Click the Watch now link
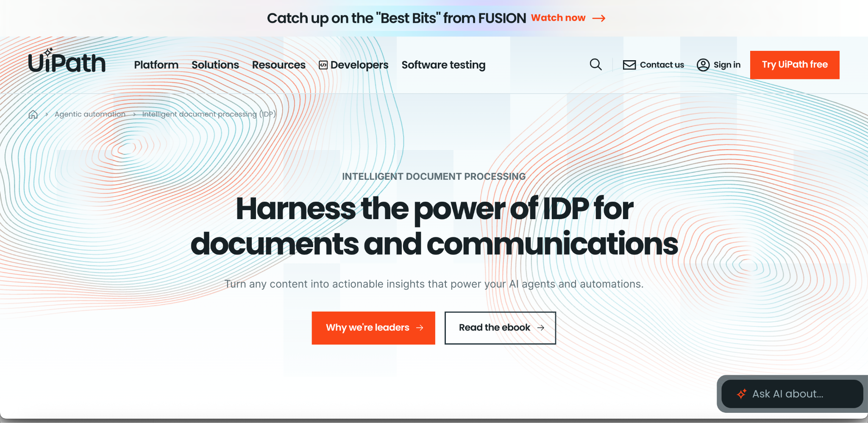 558,18
